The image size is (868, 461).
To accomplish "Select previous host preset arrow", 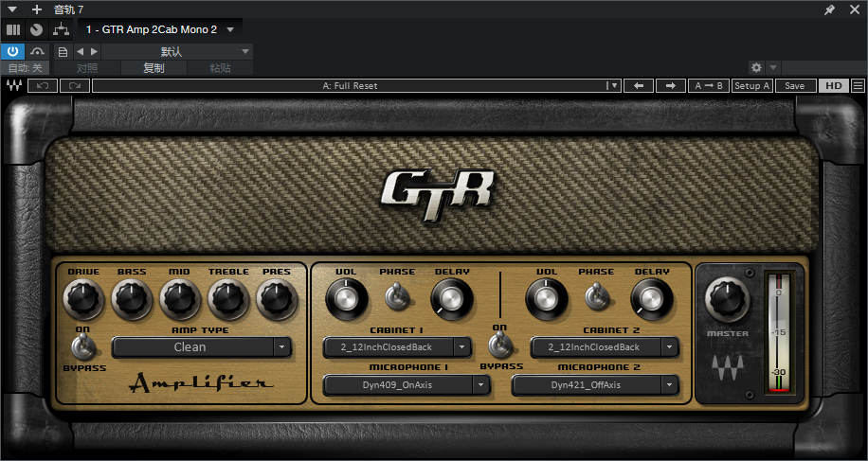I will (80, 51).
